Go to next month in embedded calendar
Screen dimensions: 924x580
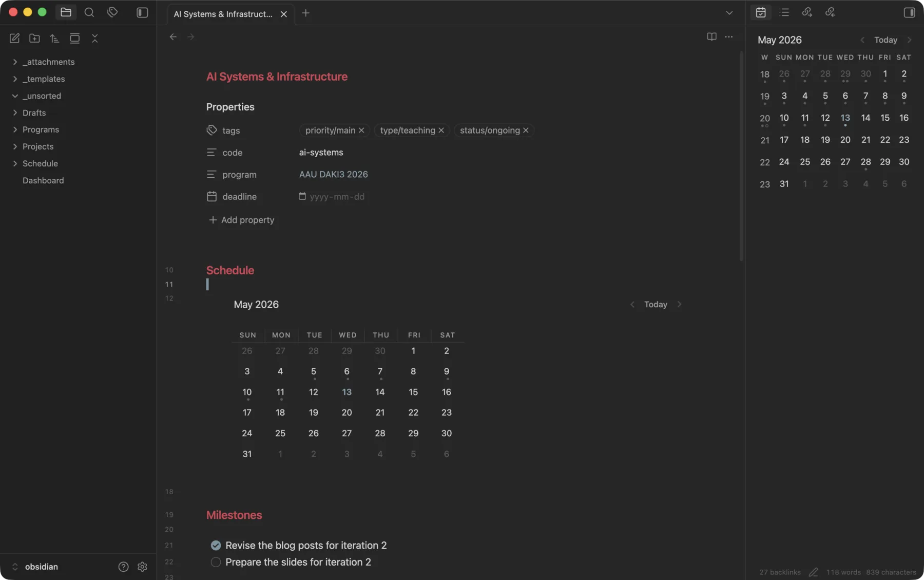(679, 305)
